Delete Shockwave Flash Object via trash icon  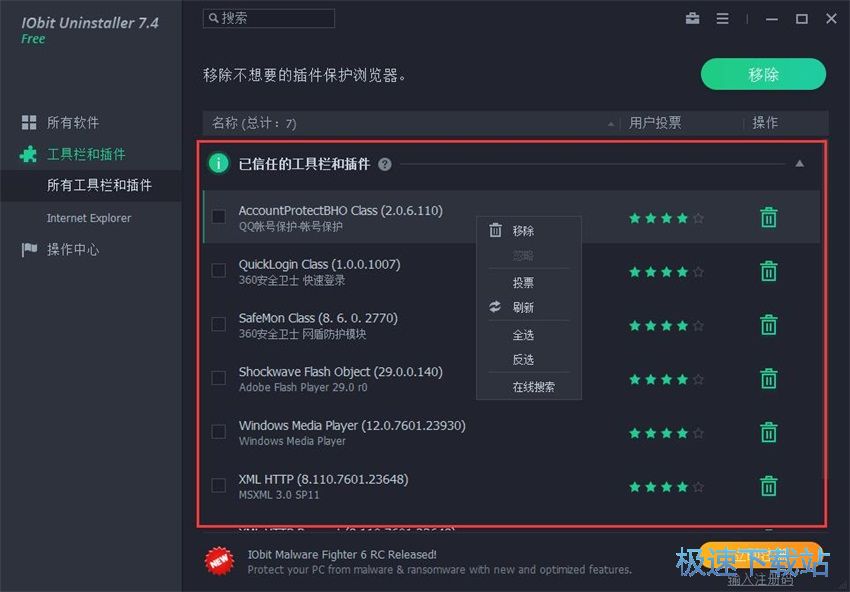coord(768,378)
